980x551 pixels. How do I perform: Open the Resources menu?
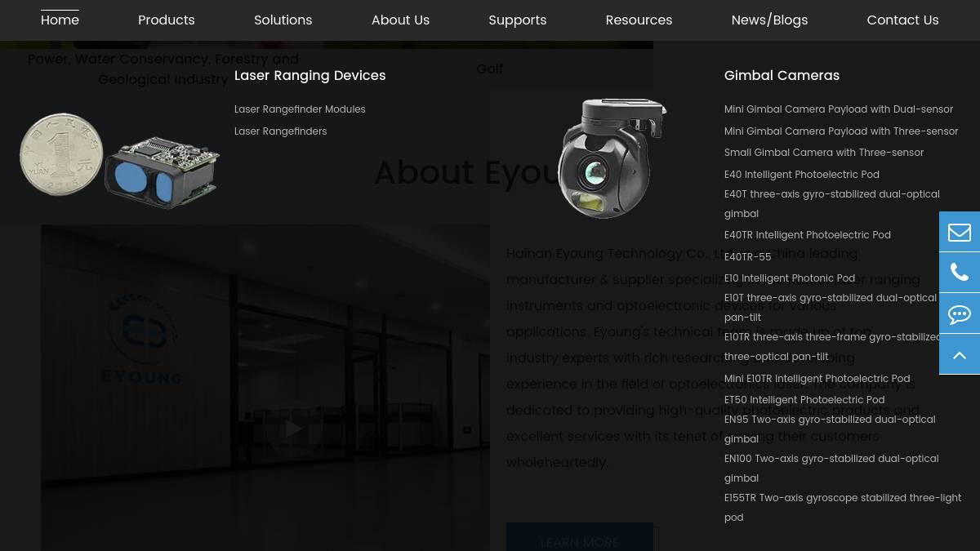639,20
